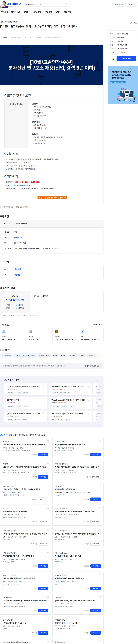Select the 바이오·제약연구원 tag
The width and height of the screenshot is (138, 644).
(x=44, y=355)
